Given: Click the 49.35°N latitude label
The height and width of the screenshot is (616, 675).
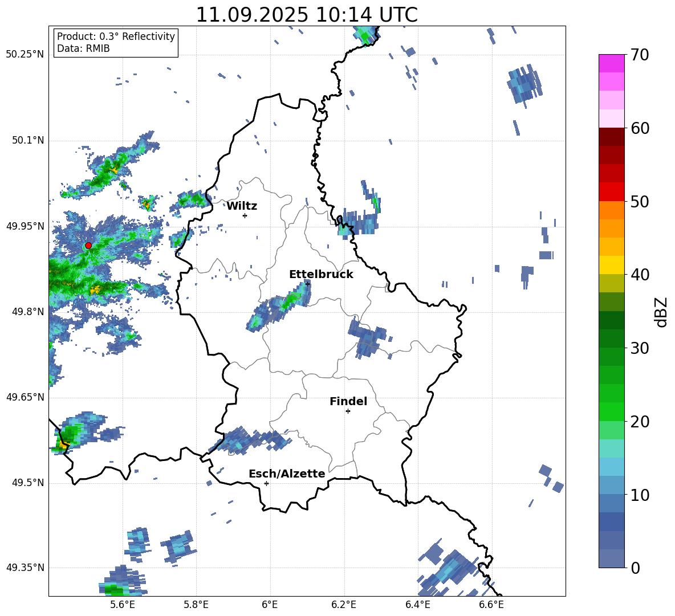Looking at the screenshot, I should [x=25, y=568].
